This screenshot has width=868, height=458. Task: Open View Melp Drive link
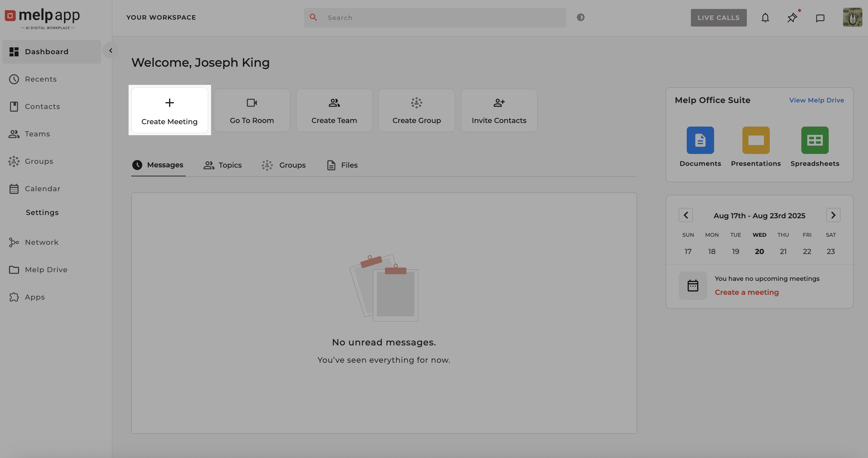[x=817, y=100]
